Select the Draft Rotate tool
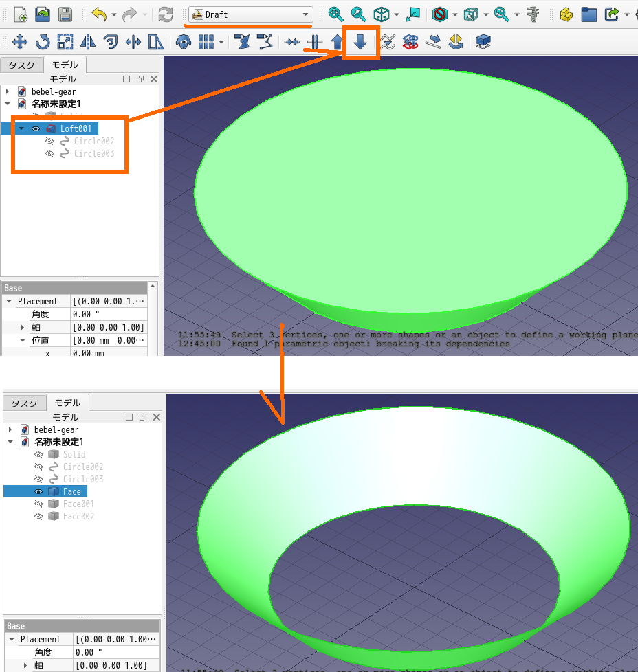This screenshot has height=672, width=638. [43, 43]
